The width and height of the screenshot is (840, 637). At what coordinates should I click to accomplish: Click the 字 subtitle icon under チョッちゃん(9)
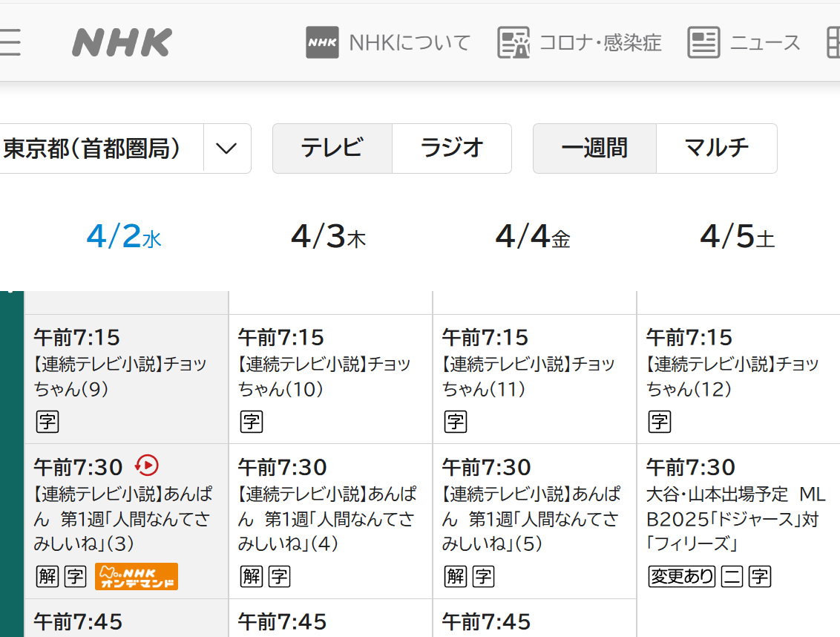47,422
